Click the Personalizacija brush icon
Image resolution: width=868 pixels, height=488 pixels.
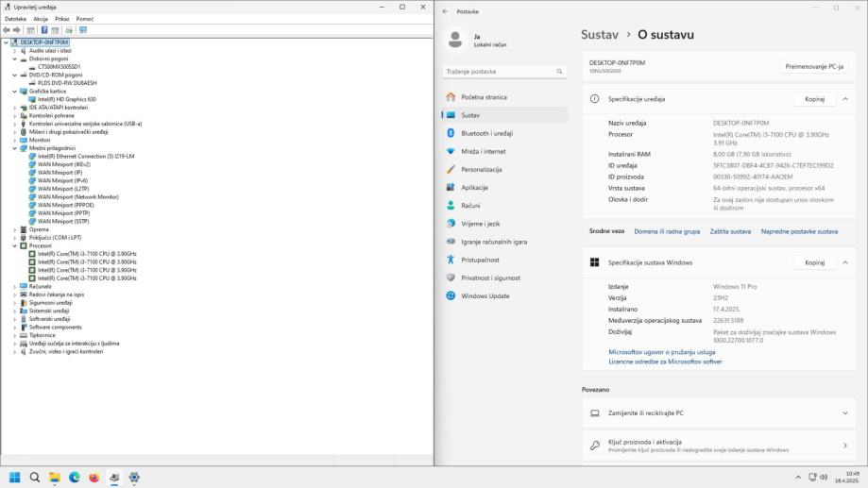coord(451,169)
